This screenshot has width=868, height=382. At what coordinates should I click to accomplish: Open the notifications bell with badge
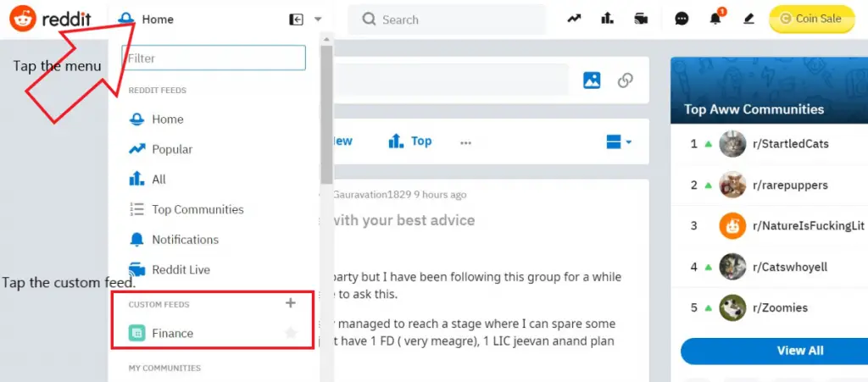pyautogui.click(x=716, y=18)
